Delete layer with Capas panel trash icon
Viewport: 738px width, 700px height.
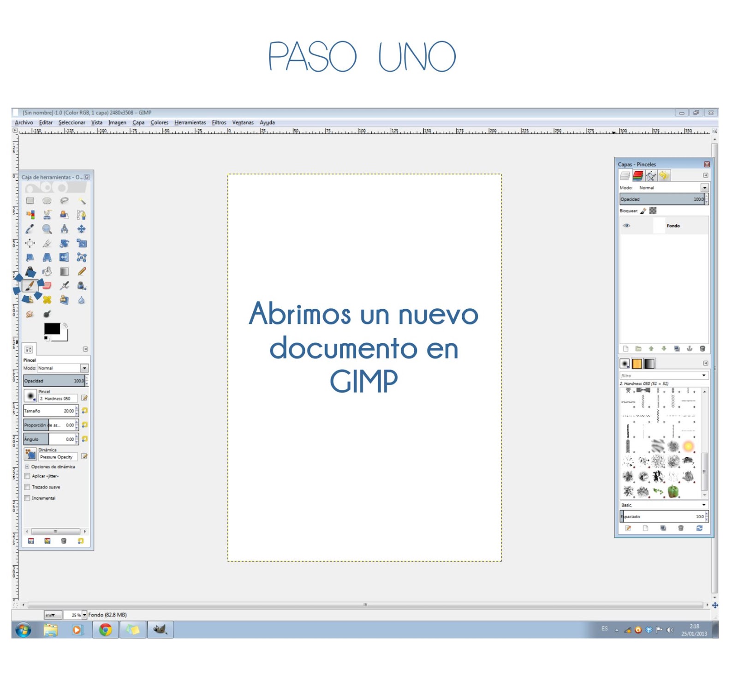point(702,349)
